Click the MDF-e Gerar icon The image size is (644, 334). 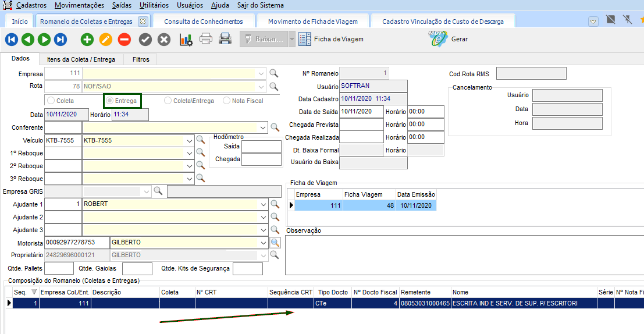(x=439, y=39)
